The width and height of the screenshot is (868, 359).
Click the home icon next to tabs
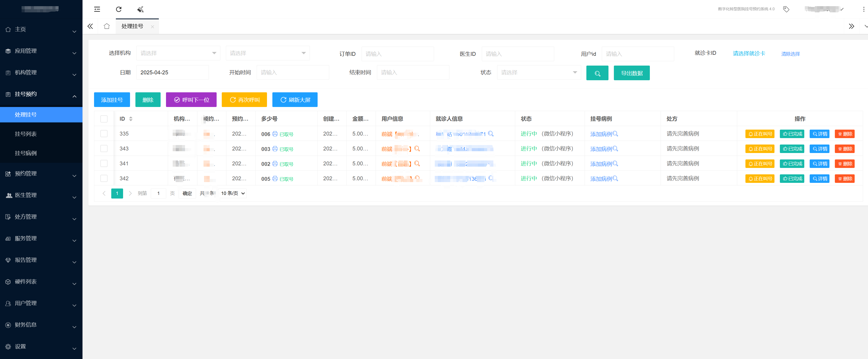coord(107,26)
